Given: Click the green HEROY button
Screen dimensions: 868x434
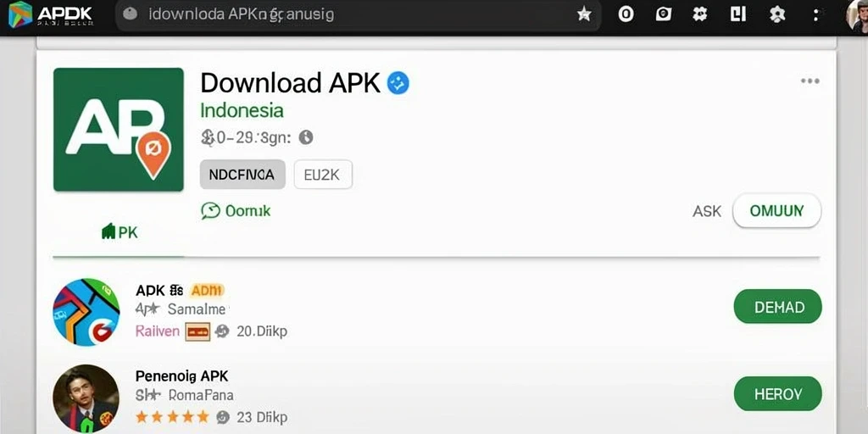Looking at the screenshot, I should [x=778, y=393].
